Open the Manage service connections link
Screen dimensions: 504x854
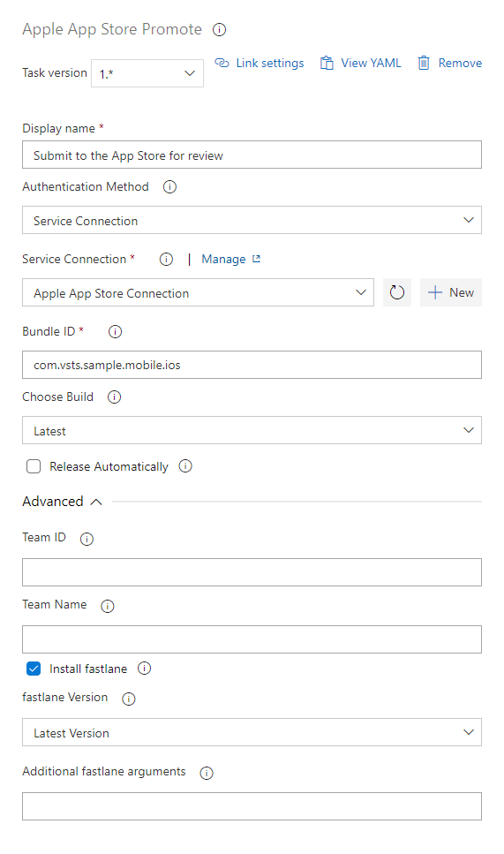(x=230, y=260)
